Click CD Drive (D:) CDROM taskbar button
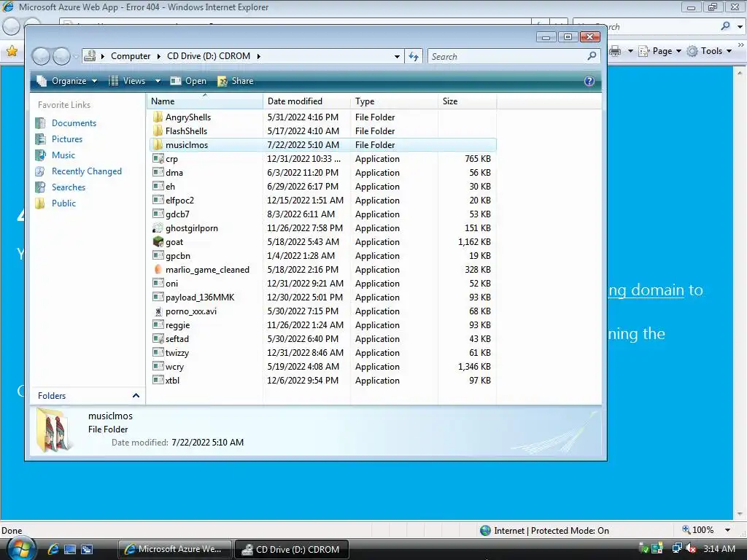Image resolution: width=747 pixels, height=560 pixels. 292,549
